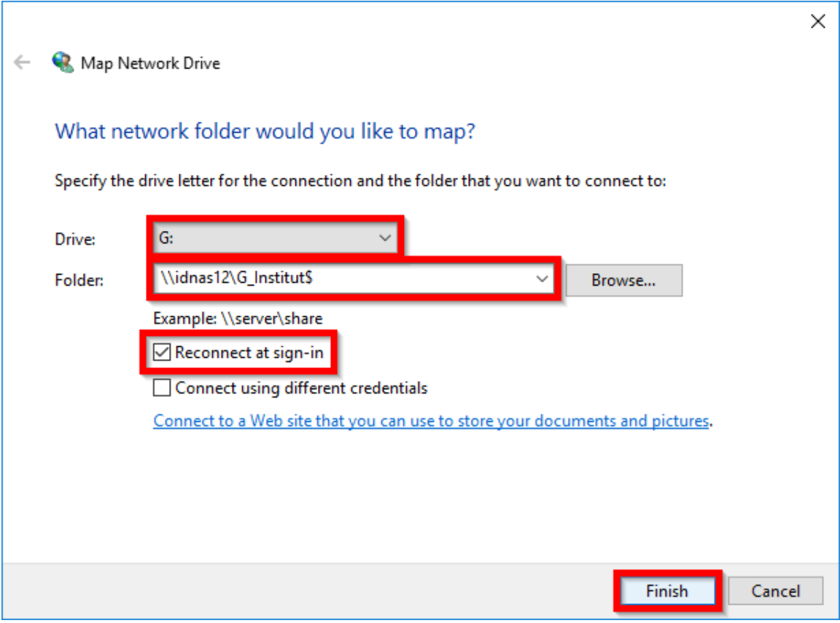This screenshot has height=623, width=840.
Task: Click the Reconnect at sign-in label text
Action: coord(249,353)
